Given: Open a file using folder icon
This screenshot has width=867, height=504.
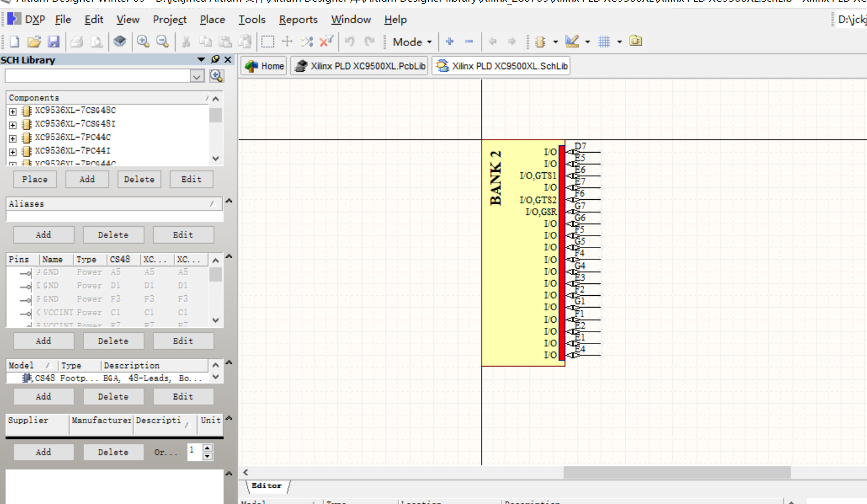Looking at the screenshot, I should (x=34, y=42).
